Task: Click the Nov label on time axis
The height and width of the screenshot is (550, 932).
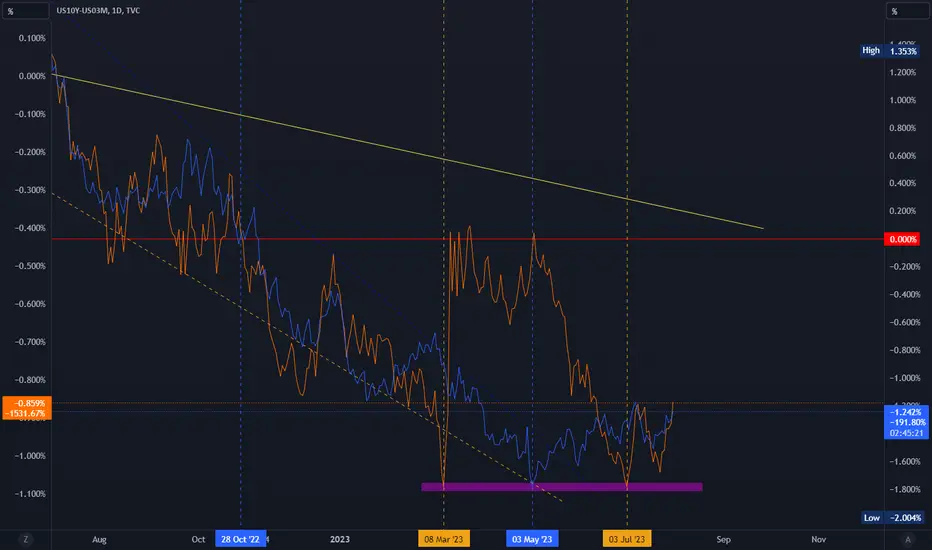Action: pos(818,539)
